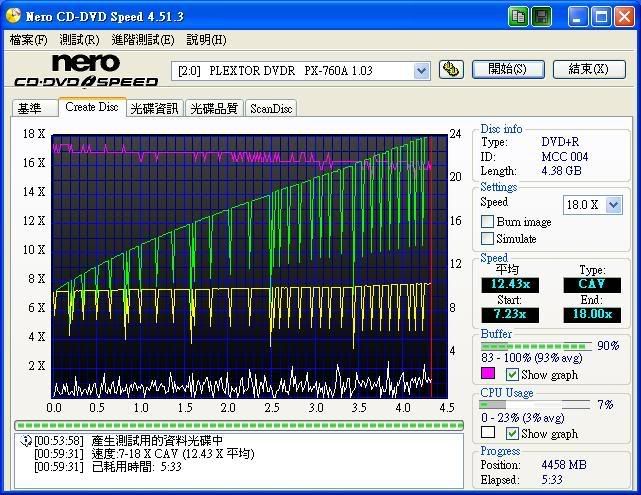The image size is (641, 495).
Task: Toggle Show graph under CPU Usage
Action: [x=512, y=433]
